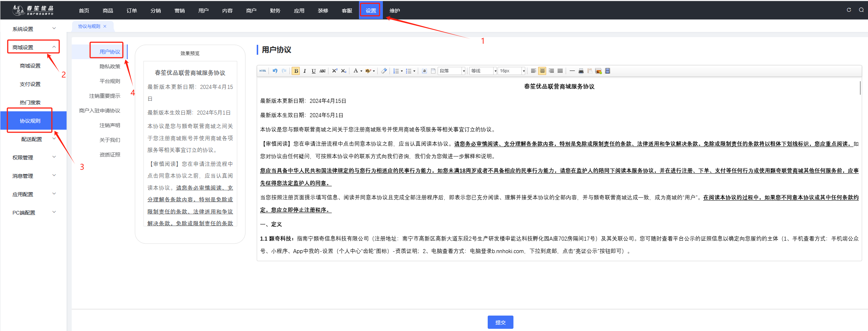Viewport: 868px width, 331px height.
Task: Toggle italic formatting
Action: [x=305, y=71]
